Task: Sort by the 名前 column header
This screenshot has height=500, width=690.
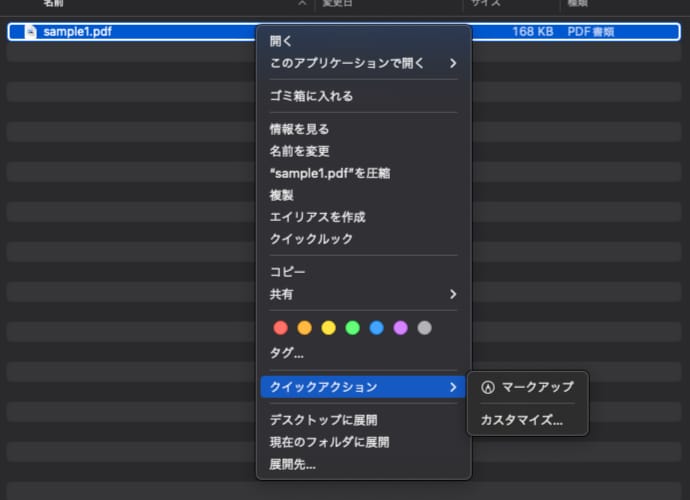Action: click(53, 4)
